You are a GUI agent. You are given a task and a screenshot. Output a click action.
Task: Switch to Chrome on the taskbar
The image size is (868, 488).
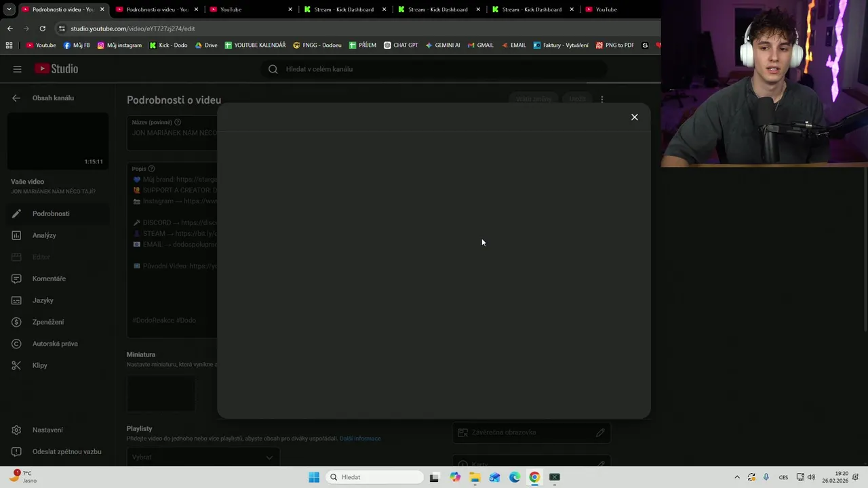534,477
